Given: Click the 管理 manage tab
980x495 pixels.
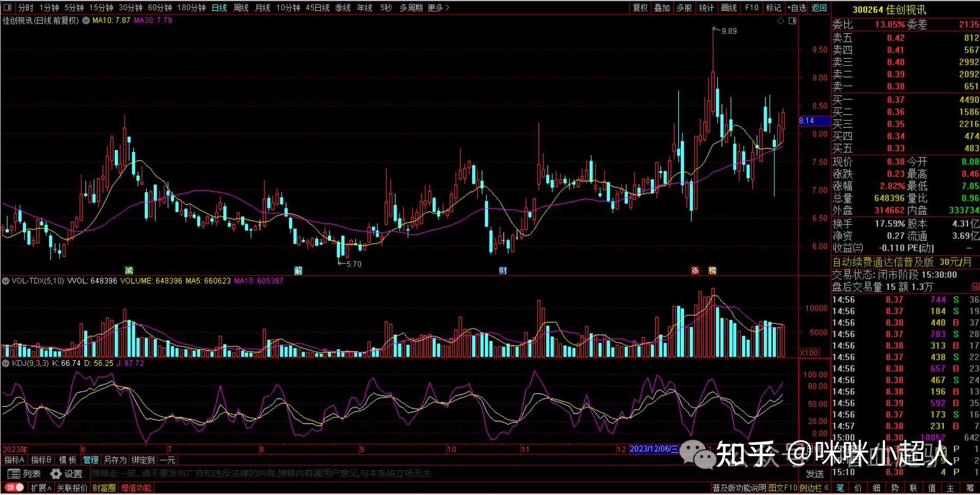Looking at the screenshot, I should tap(91, 460).
